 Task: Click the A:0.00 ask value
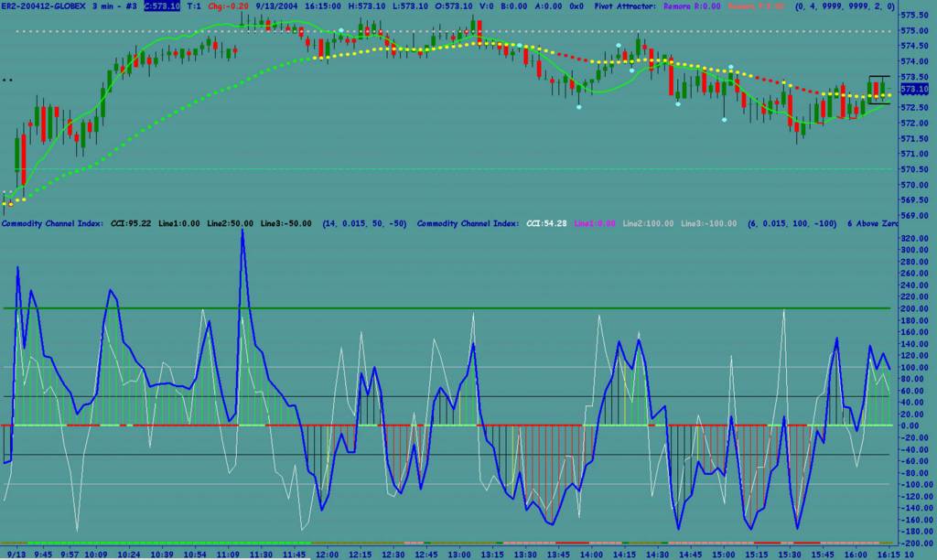point(547,6)
